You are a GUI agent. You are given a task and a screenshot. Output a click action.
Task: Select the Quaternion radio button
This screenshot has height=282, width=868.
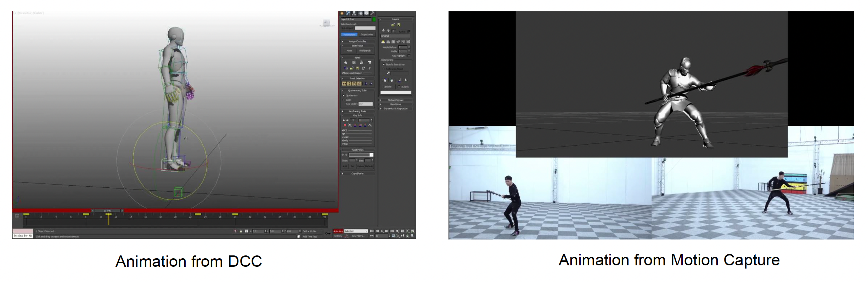pos(344,96)
